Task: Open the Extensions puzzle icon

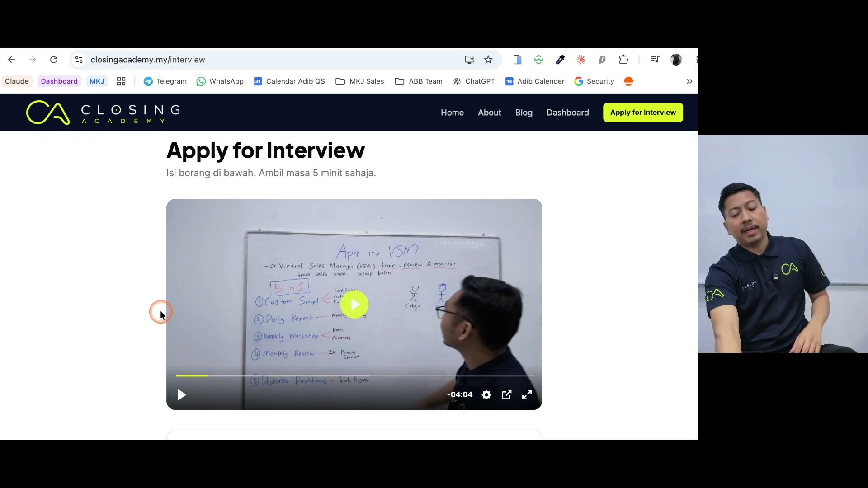Action: pyautogui.click(x=623, y=60)
